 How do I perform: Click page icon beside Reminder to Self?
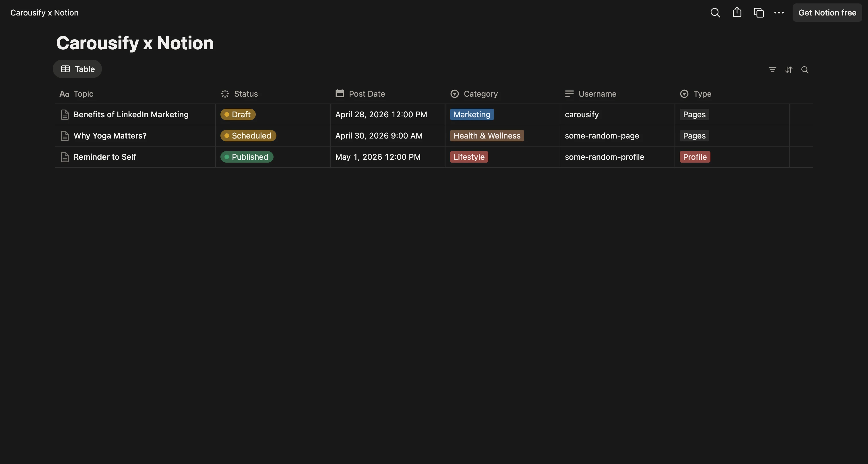(65, 157)
